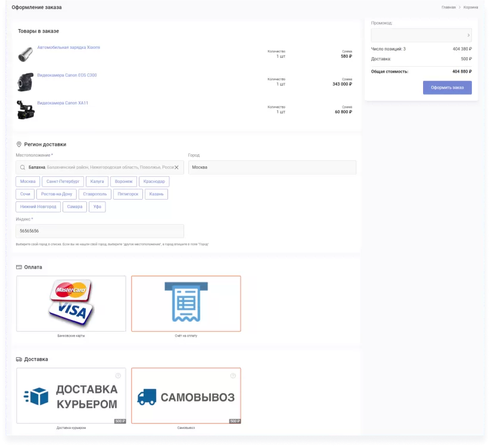The height and width of the screenshot is (448, 491).
Task: Select Казань from the quick city list
Action: [x=158, y=194]
